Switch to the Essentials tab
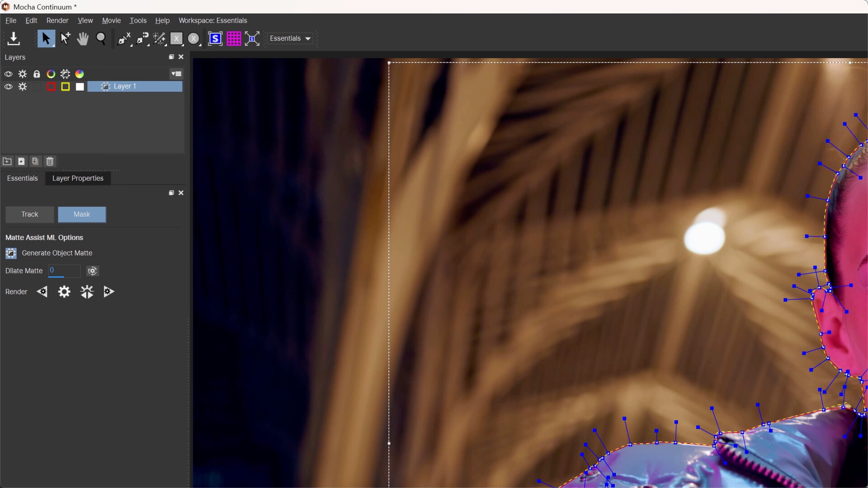868x488 pixels. 22,178
